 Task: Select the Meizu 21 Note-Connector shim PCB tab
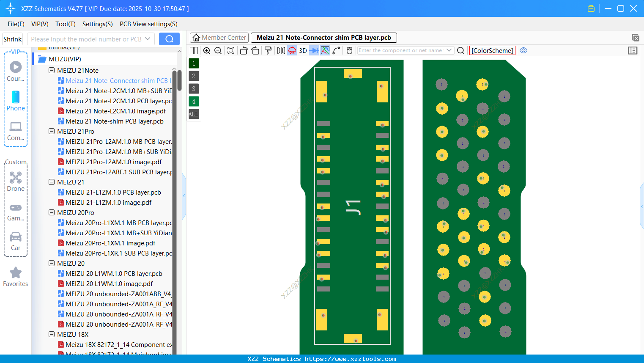[324, 38]
